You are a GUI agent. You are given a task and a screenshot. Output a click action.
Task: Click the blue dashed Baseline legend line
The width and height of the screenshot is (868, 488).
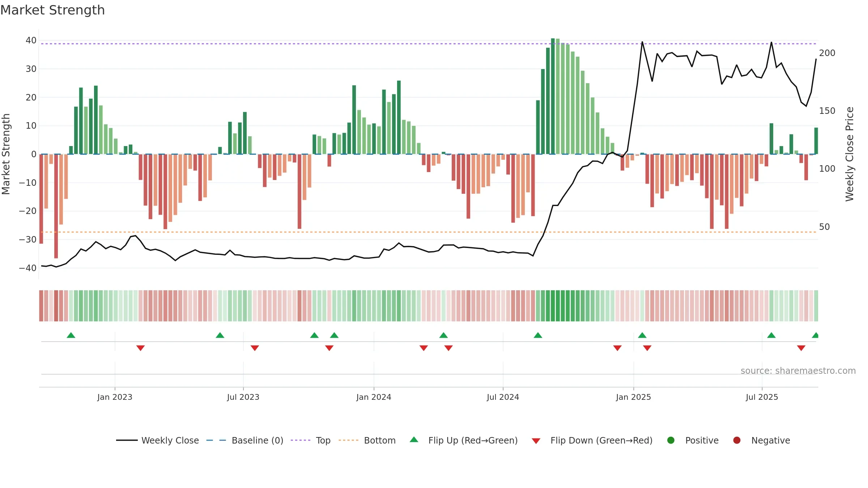point(216,440)
